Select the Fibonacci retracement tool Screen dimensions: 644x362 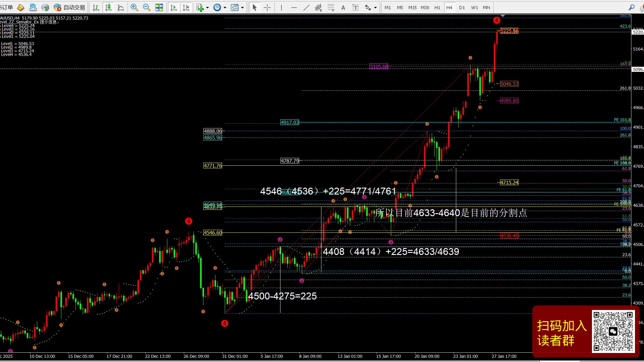(331, 8)
